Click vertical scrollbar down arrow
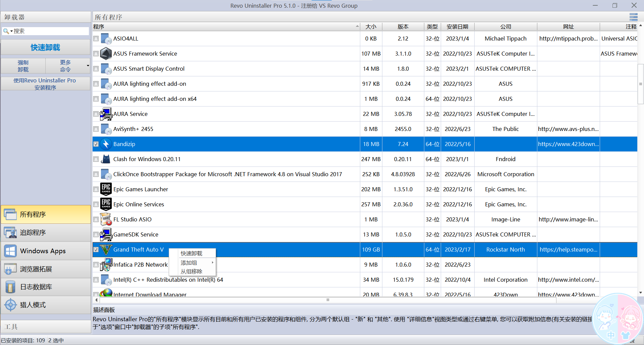 click(x=640, y=292)
